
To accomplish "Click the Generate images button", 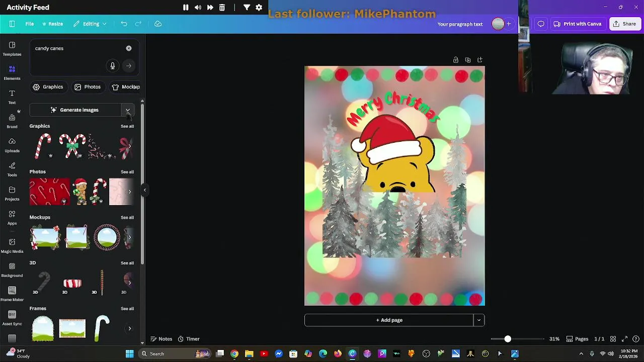I will pyautogui.click(x=75, y=110).
